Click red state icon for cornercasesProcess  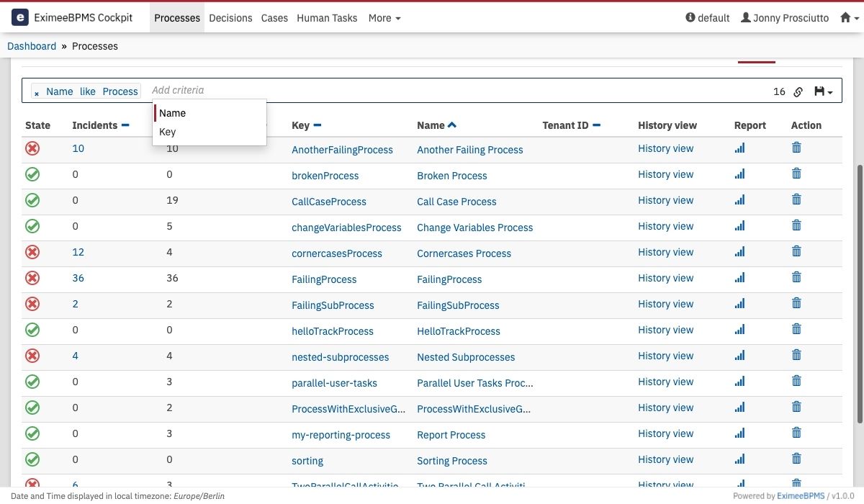pos(32,252)
